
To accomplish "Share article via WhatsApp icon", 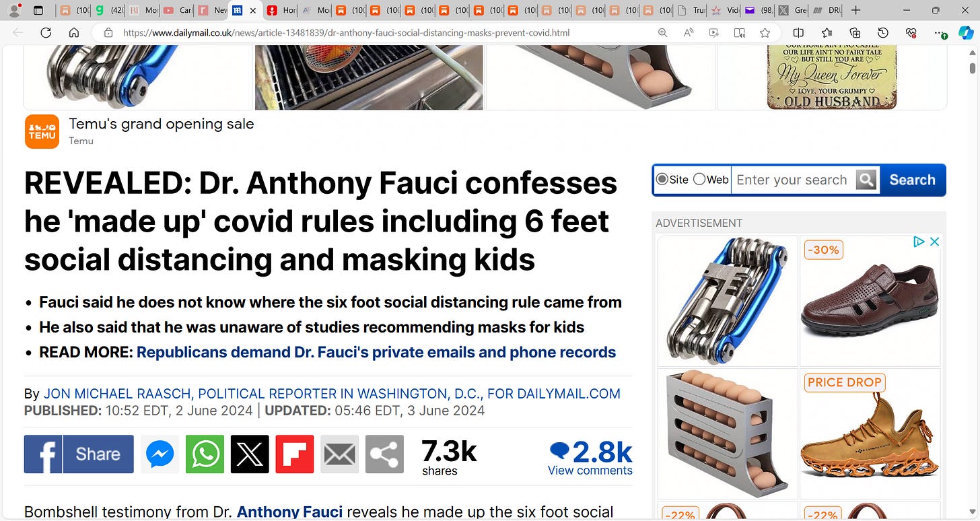I will [x=205, y=454].
